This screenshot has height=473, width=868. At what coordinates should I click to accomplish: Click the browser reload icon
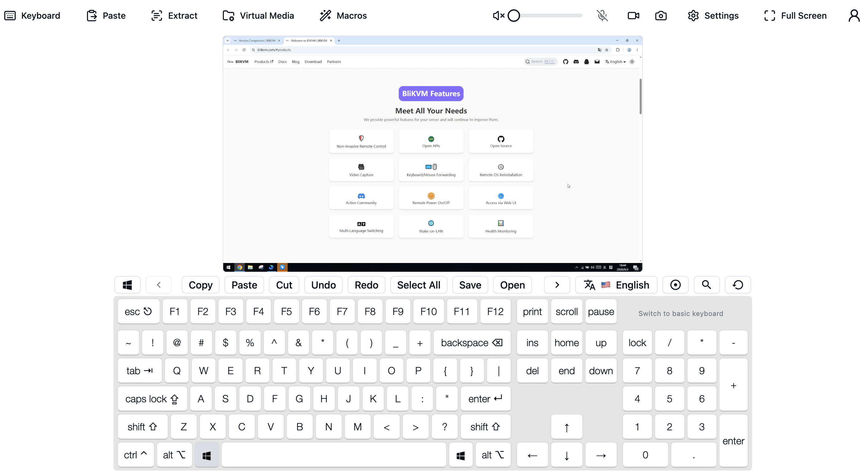point(244,50)
